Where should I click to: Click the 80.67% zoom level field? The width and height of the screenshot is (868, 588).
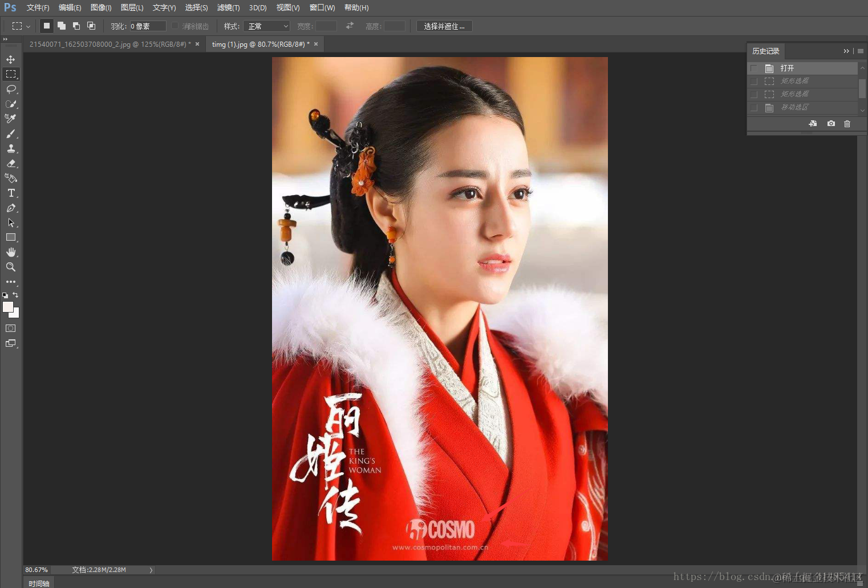point(36,570)
